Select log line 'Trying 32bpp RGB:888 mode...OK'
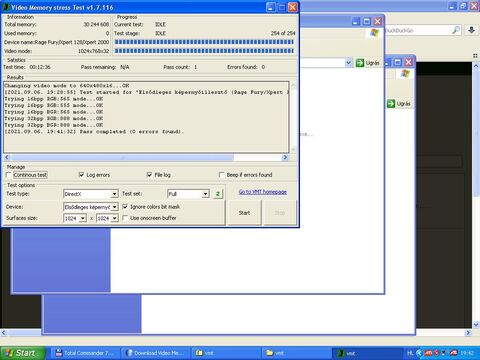This screenshot has height=360, width=480. coord(54,119)
